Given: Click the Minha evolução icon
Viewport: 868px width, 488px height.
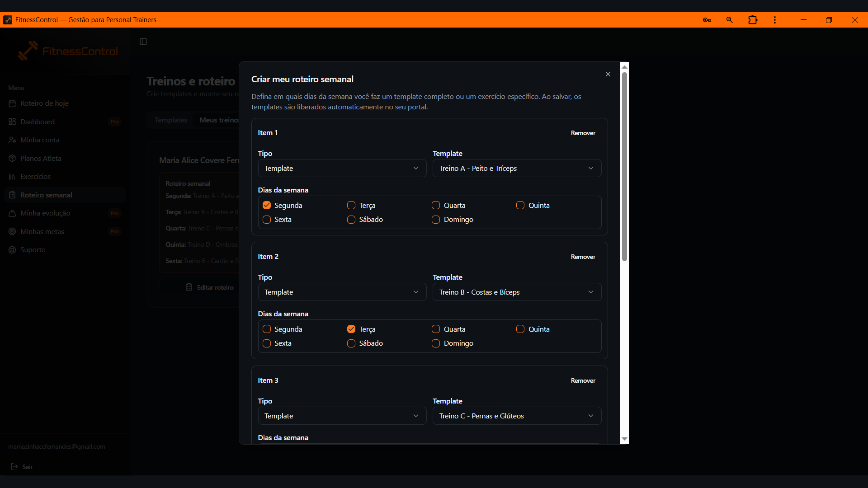Looking at the screenshot, I should pyautogui.click(x=12, y=213).
